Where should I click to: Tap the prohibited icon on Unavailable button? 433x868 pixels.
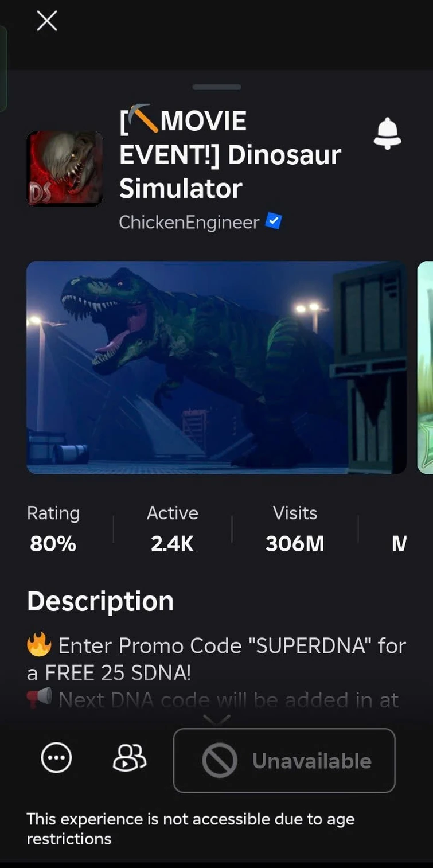[220, 761]
